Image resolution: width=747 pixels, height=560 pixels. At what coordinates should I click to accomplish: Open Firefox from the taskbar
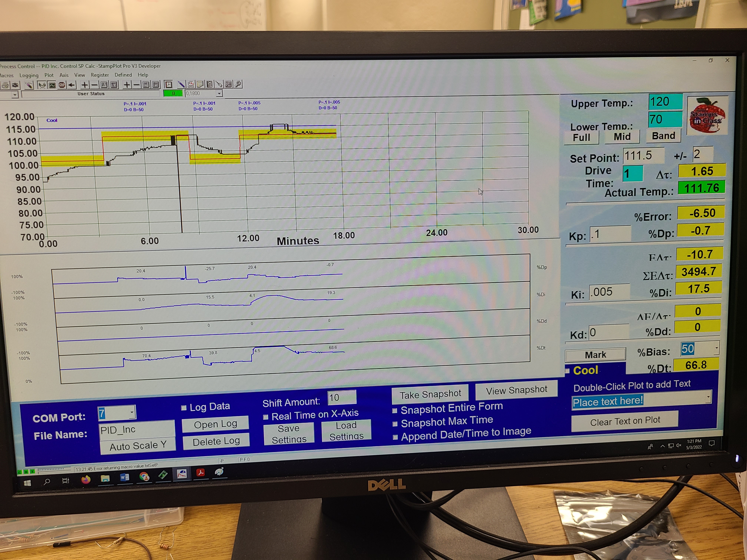tap(86, 480)
